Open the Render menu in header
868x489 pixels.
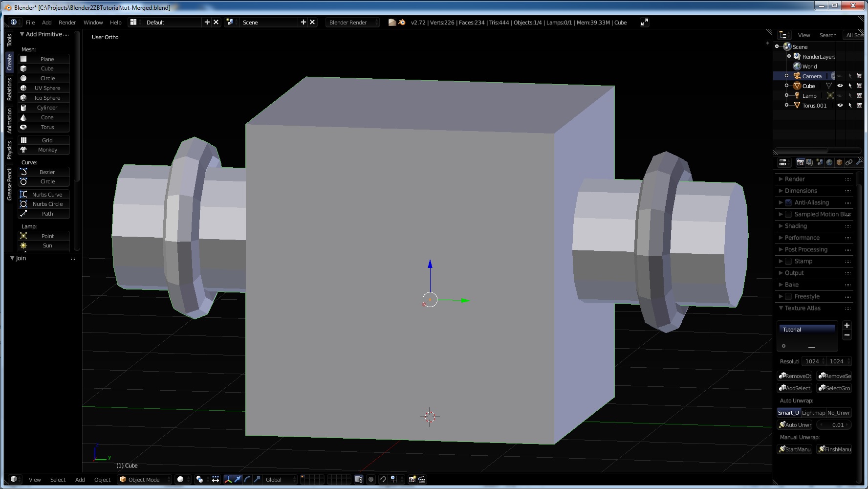67,22
